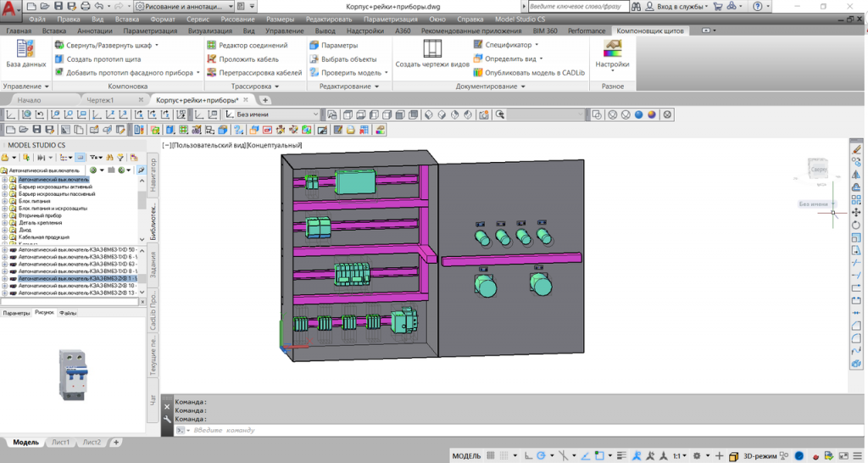868x463 pixels.
Task: Click the shopping cart Exchange icon
Action: pyautogui.click(x=718, y=7)
